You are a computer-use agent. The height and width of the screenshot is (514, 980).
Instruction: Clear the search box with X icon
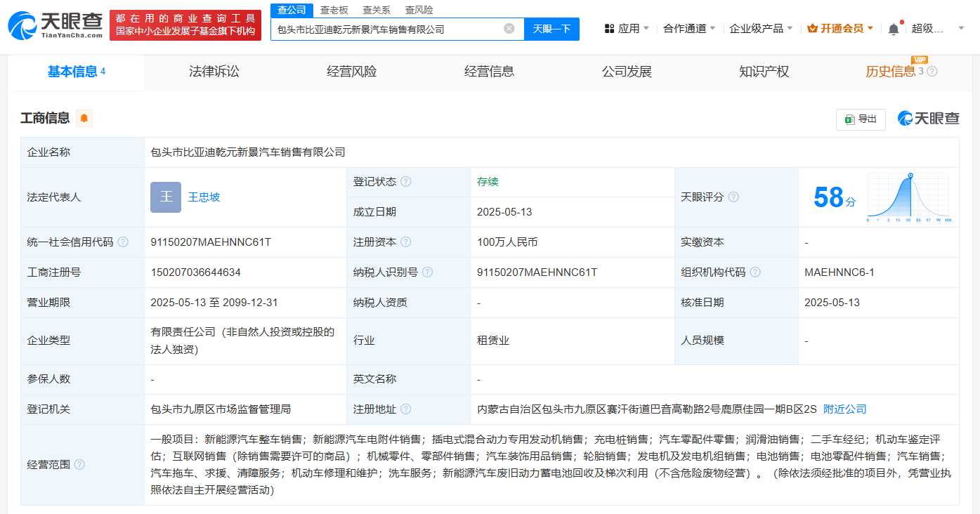[x=509, y=29]
